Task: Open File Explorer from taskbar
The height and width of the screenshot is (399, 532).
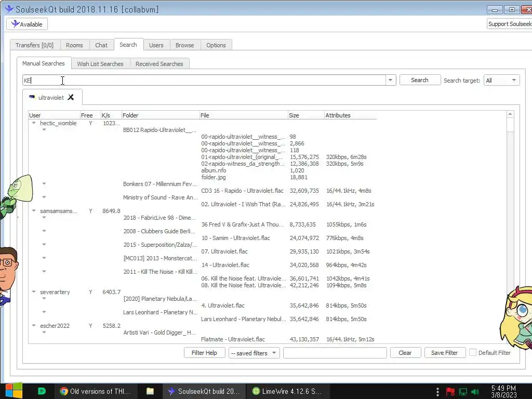Action: [x=150, y=391]
